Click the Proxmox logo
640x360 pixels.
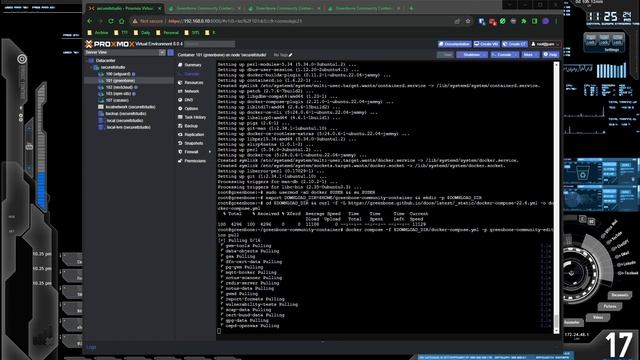coord(110,44)
